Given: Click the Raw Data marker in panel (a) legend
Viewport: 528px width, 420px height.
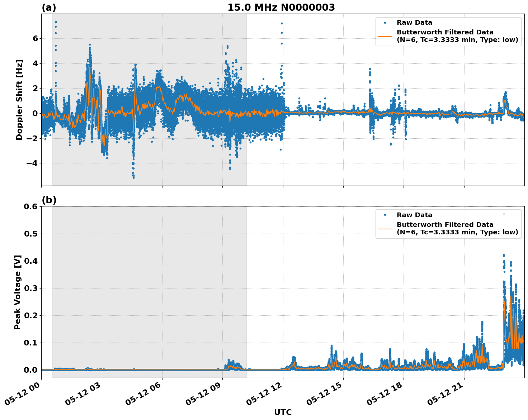Looking at the screenshot, I should pos(385,22).
